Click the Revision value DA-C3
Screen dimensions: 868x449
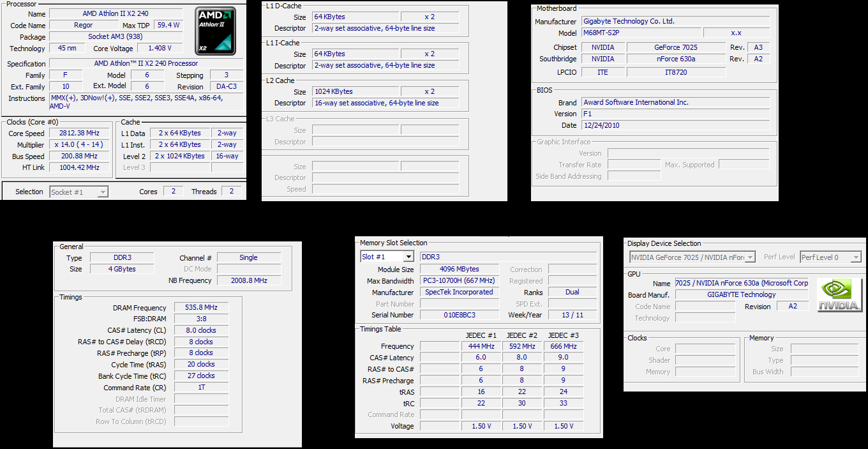pyautogui.click(x=226, y=86)
